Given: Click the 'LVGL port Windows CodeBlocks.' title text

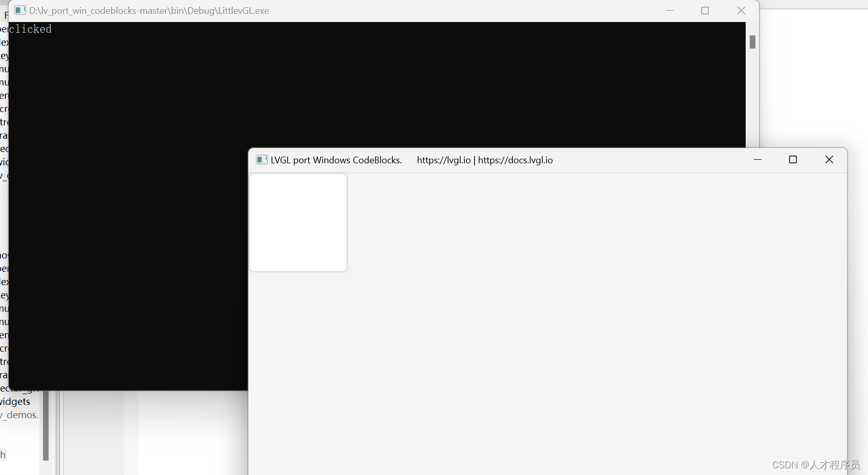Looking at the screenshot, I should [x=336, y=160].
